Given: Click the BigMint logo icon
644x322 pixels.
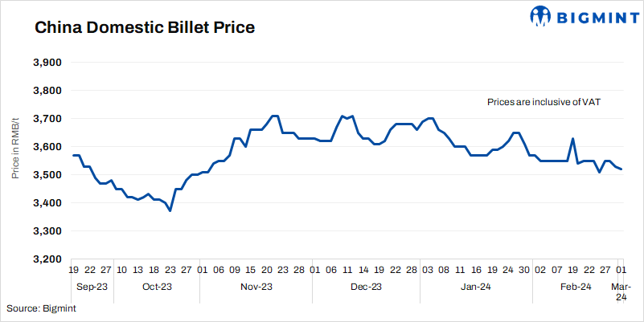Looking at the screenshot, I should coord(539,14).
